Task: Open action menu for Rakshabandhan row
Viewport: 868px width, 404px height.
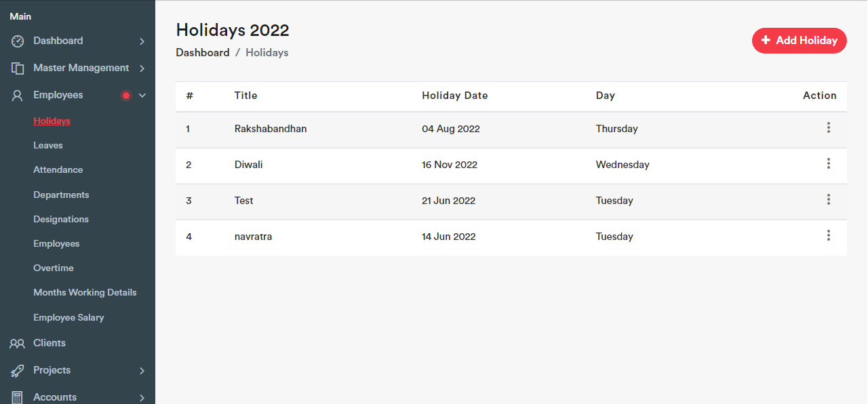Action: 828,128
